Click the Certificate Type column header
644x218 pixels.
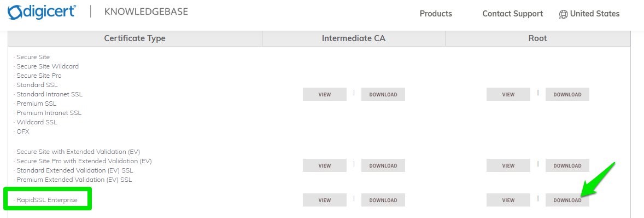click(134, 38)
